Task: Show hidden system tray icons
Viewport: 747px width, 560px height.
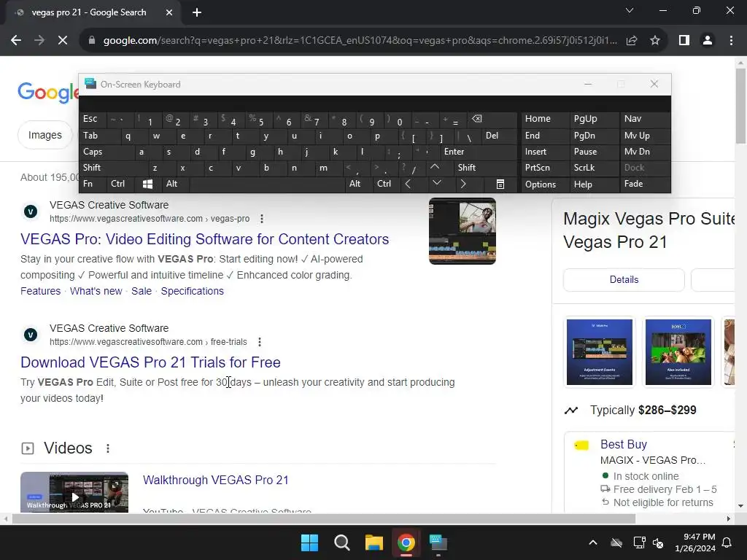Action: click(x=593, y=542)
